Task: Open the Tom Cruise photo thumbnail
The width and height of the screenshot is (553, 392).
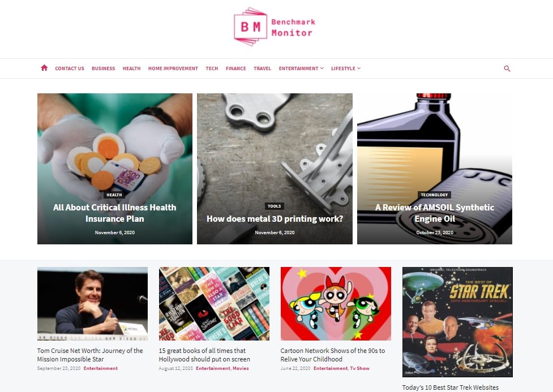Action: pyautogui.click(x=92, y=304)
